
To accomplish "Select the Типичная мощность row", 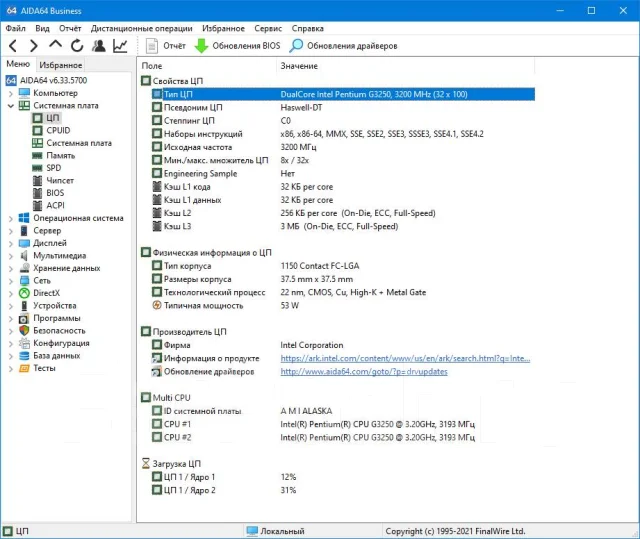I will tap(343, 305).
